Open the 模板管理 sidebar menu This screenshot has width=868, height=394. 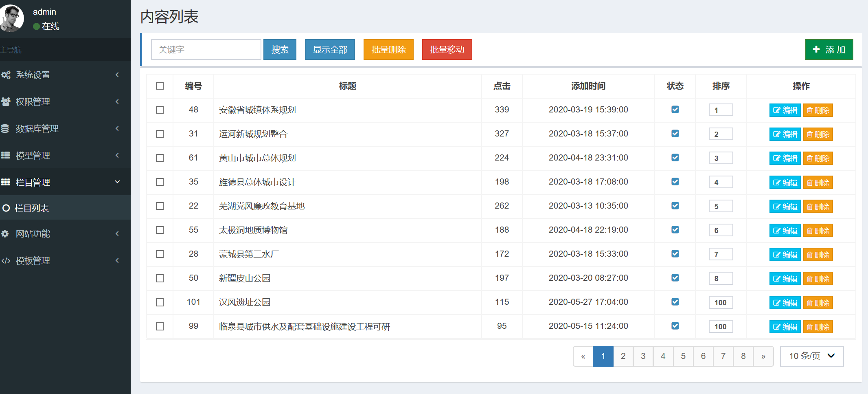pos(65,261)
